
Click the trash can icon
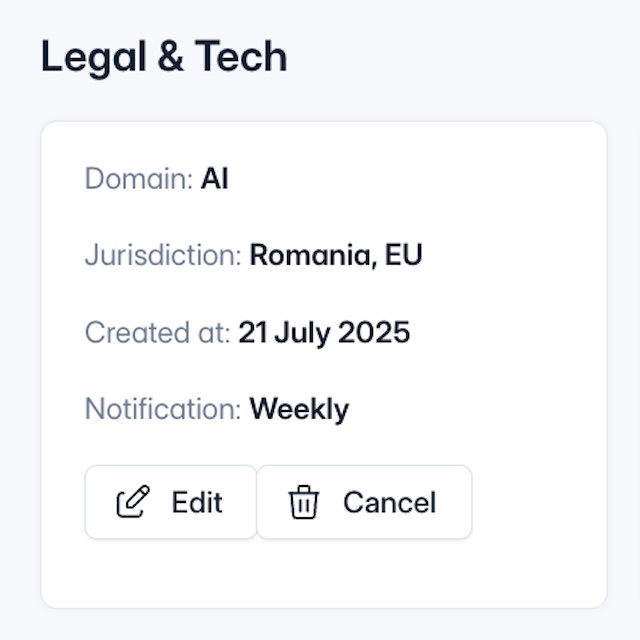(x=303, y=502)
